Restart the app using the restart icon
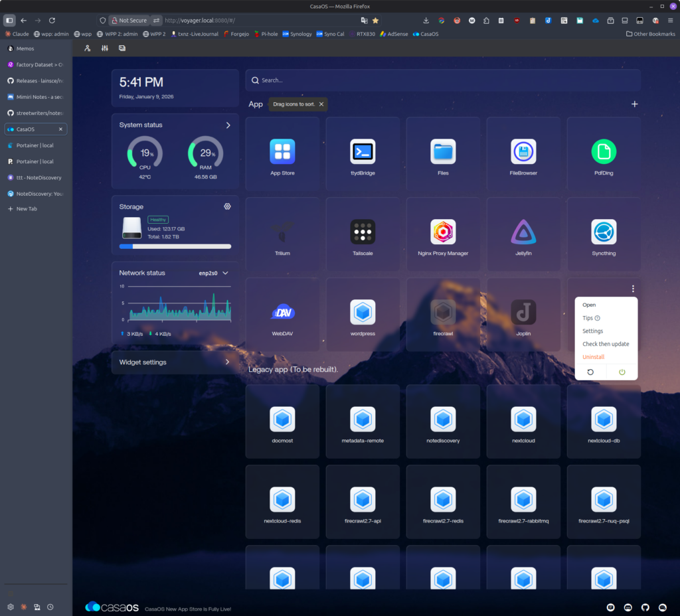 (590, 372)
